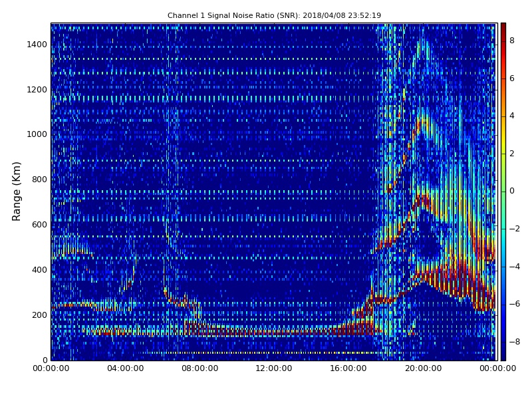Click the colorbar label −8
This screenshot has height=399, width=532.
click(515, 342)
